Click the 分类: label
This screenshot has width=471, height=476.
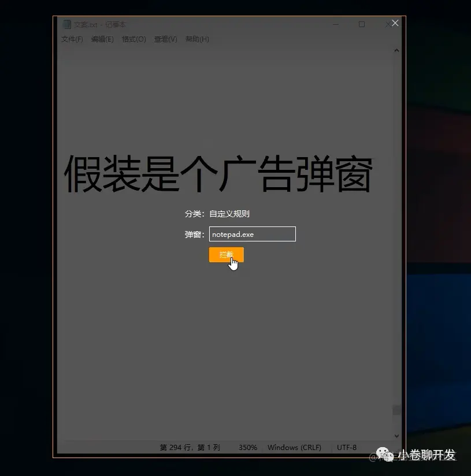point(195,214)
